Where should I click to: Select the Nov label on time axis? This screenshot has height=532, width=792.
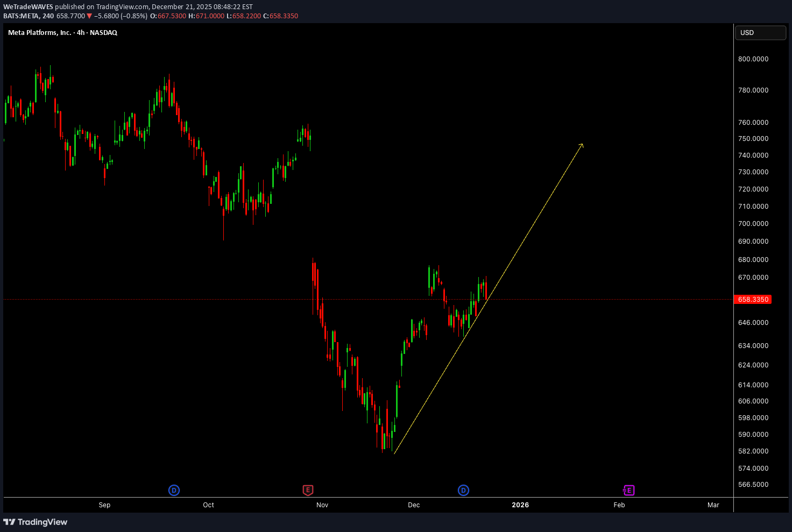[322, 505]
